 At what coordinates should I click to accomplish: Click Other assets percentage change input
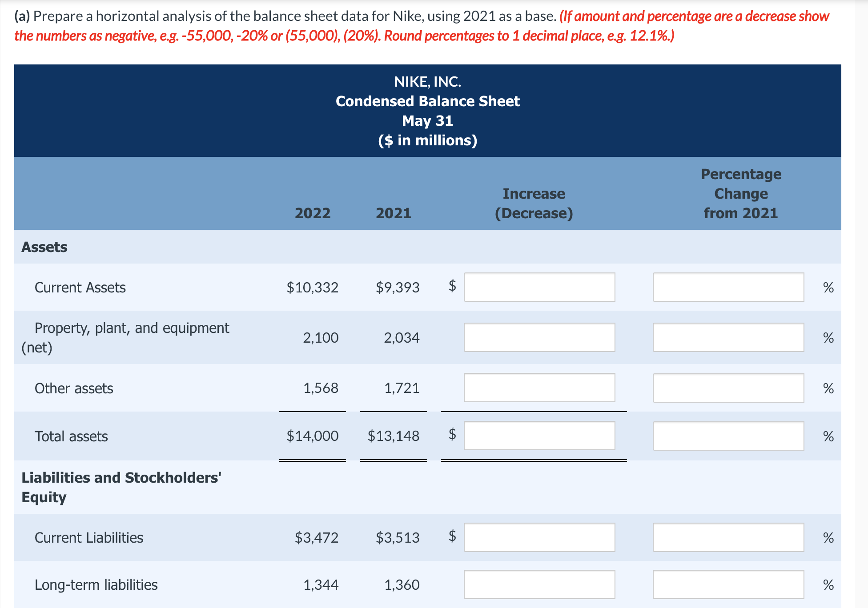[x=728, y=388]
